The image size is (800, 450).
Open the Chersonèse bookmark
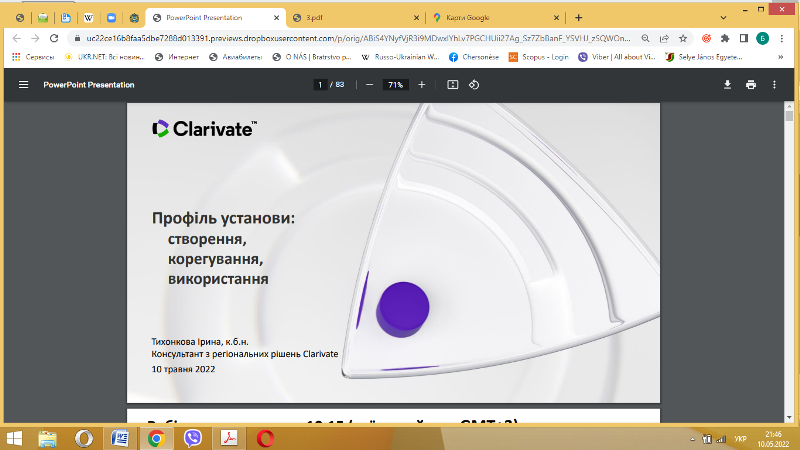click(469, 57)
